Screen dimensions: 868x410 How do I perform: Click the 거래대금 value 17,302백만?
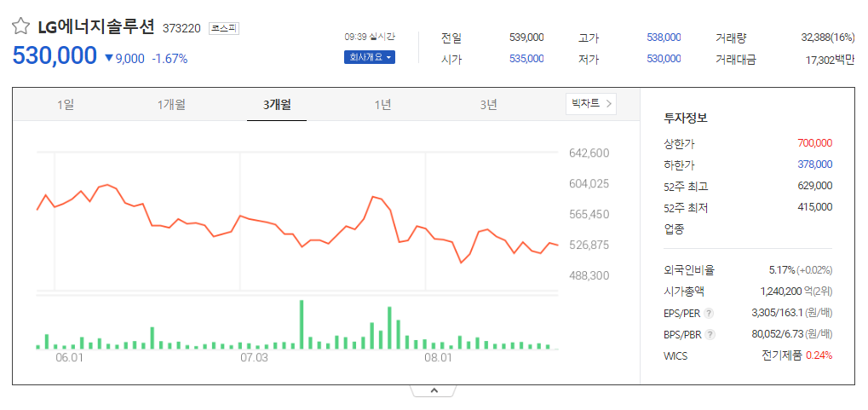tap(830, 60)
